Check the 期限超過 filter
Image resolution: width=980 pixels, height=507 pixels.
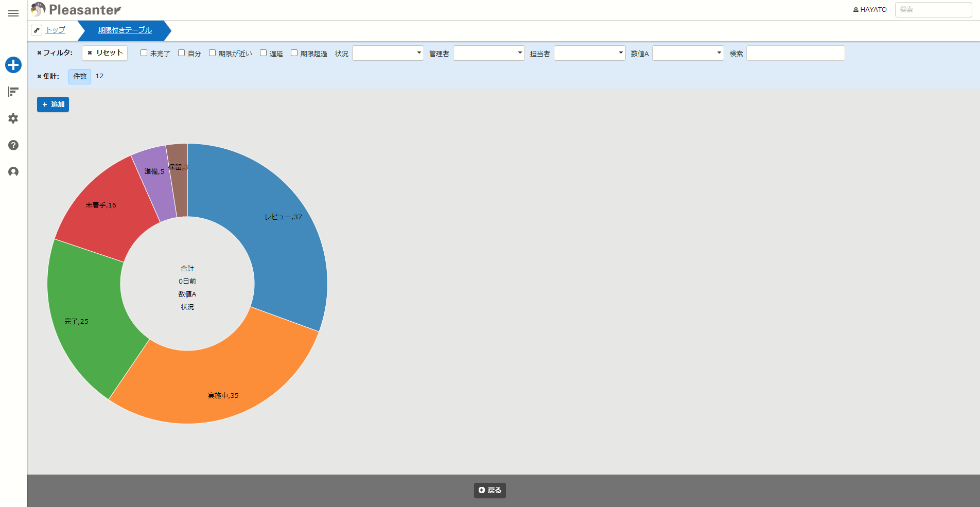tap(294, 53)
